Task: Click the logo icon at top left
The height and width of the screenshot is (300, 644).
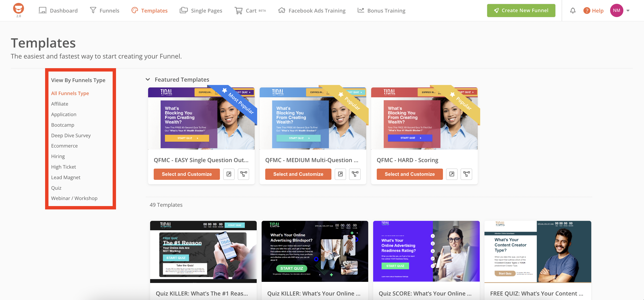Action: [x=18, y=9]
